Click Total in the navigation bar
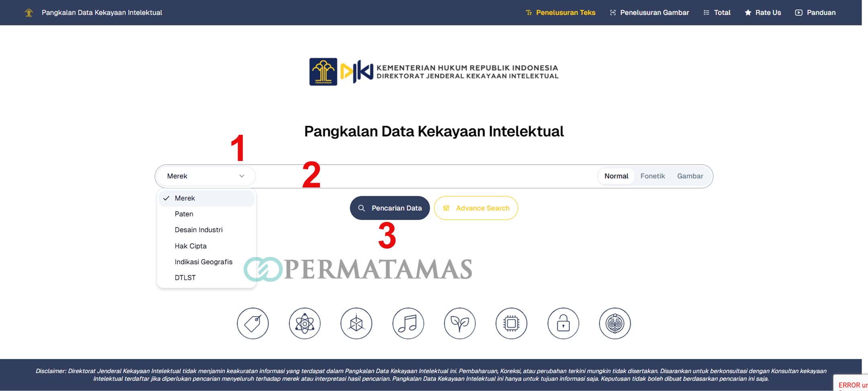Screen dimensions: 868x391 (717, 12)
